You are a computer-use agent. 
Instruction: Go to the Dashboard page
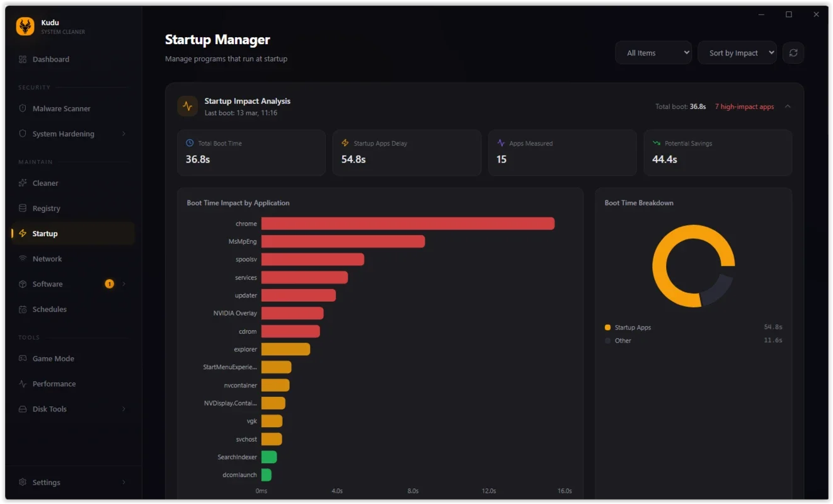pos(50,59)
